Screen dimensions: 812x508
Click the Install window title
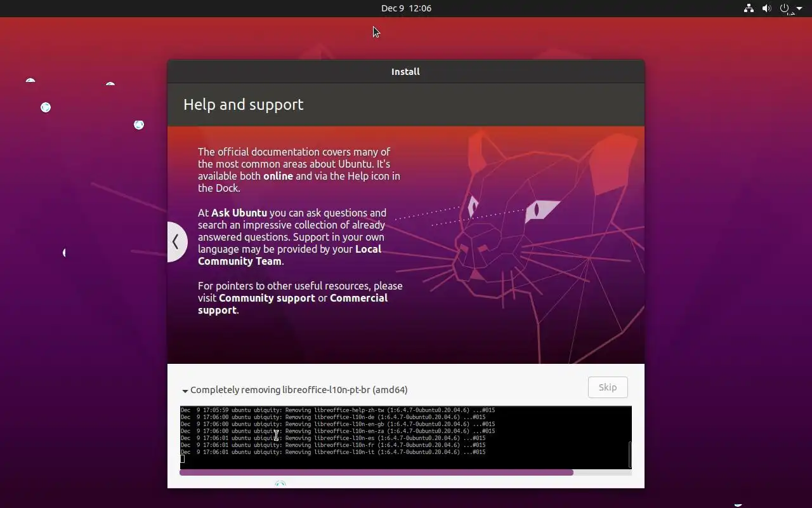pos(405,72)
